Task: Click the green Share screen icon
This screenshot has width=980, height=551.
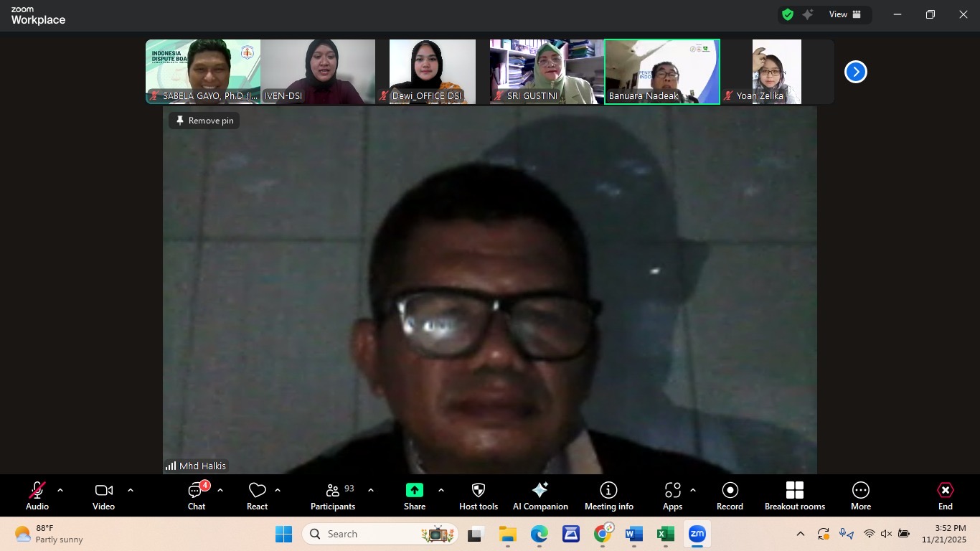Action: tap(415, 490)
